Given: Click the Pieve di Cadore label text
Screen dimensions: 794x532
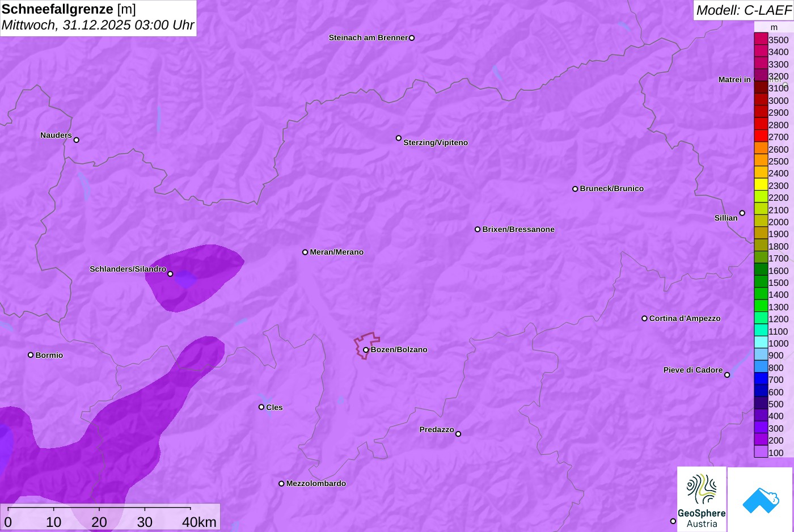Looking at the screenshot, I should 693,370.
